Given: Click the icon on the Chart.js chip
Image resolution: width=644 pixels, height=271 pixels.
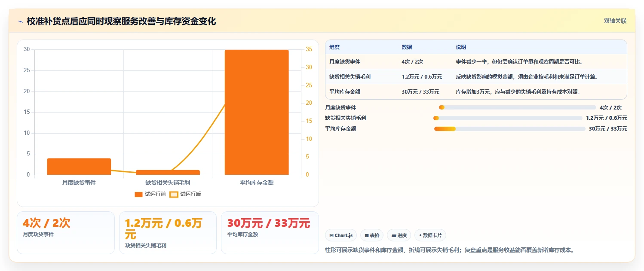Looking at the screenshot, I should click(x=331, y=235).
